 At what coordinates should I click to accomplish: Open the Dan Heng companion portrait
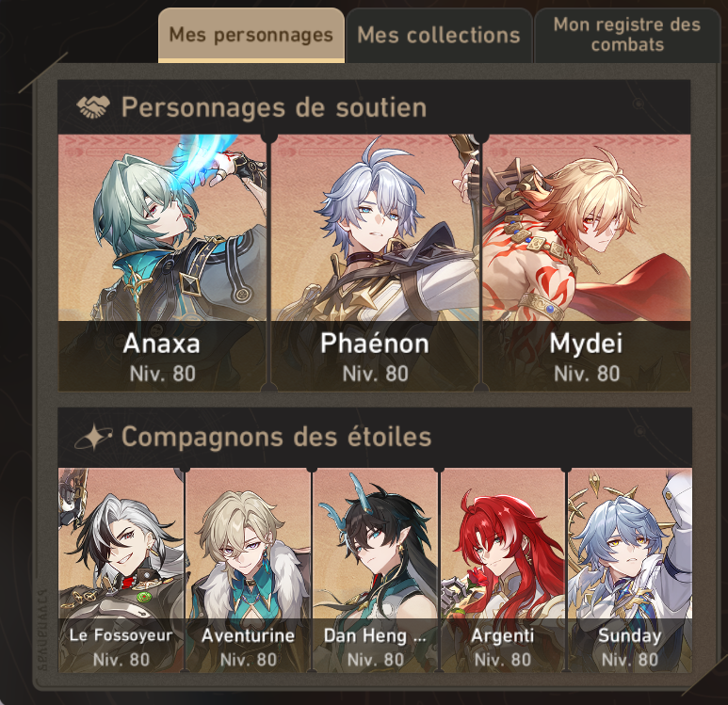(x=375, y=570)
